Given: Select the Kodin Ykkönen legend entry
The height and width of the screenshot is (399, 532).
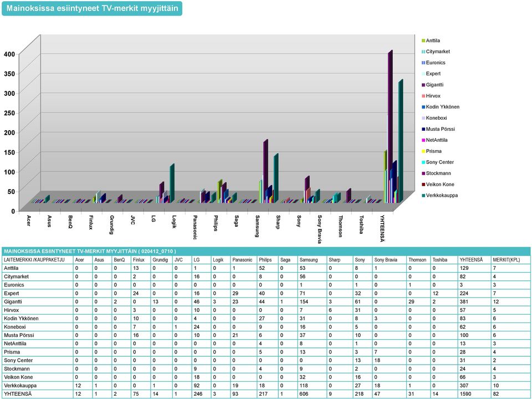Looking at the screenshot, I should pyautogui.click(x=441, y=107).
